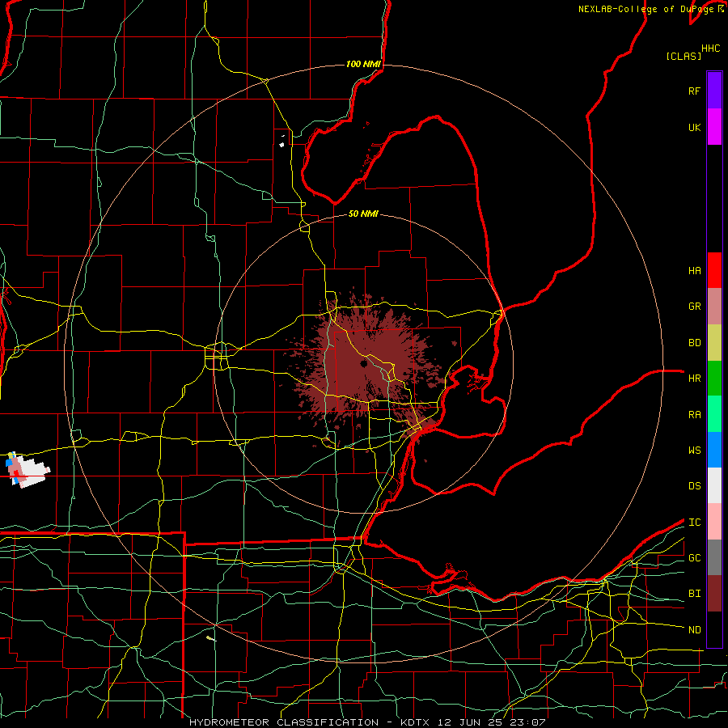Screen dimensions: 728x728
Task: Click the HHC product code label
Action: (x=710, y=49)
